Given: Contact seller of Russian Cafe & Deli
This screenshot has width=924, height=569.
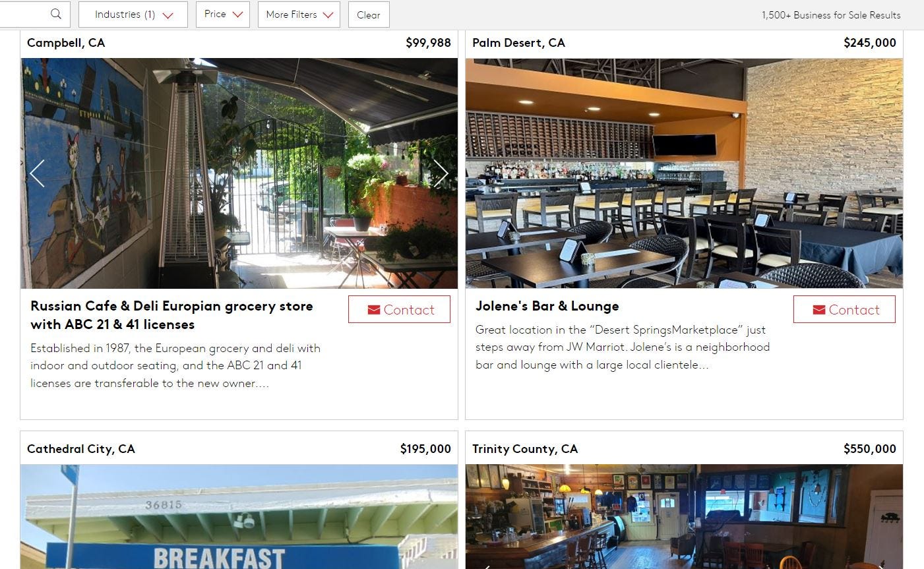Looking at the screenshot, I should pos(399,309).
